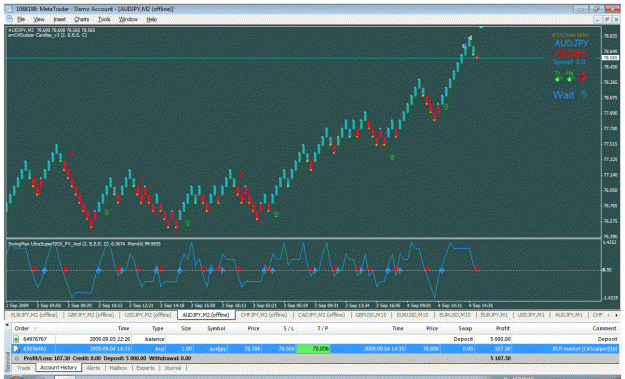Sort history by Comment column header
Screen dimensions: 625x379
click(604, 328)
